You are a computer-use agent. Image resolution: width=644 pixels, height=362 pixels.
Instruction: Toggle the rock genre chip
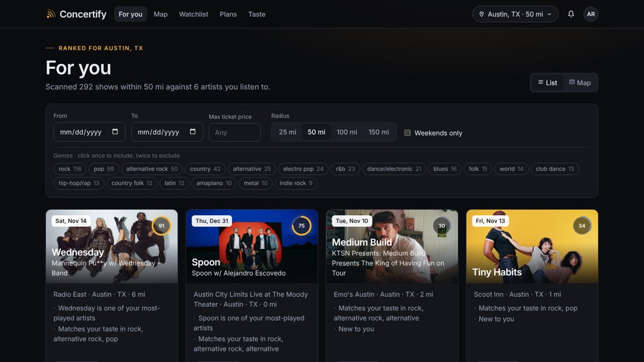70,169
